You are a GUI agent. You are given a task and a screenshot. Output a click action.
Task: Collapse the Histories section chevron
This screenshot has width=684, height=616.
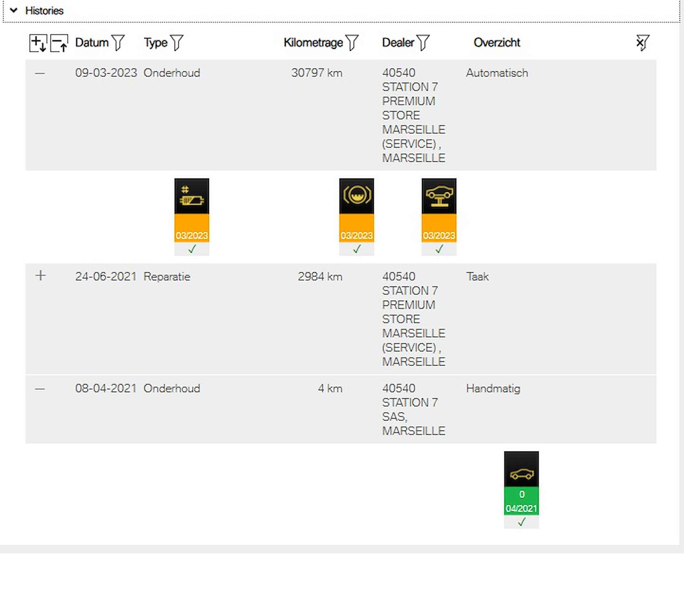[14, 10]
